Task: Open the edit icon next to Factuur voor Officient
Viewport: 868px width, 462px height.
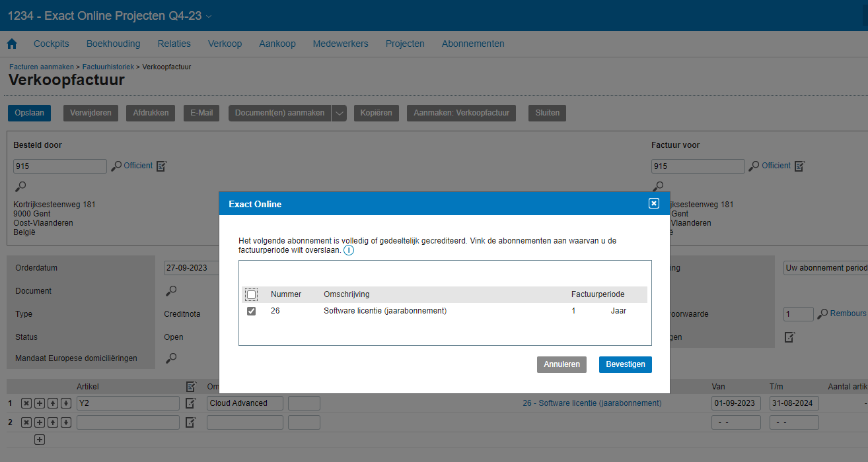Action: (800, 166)
